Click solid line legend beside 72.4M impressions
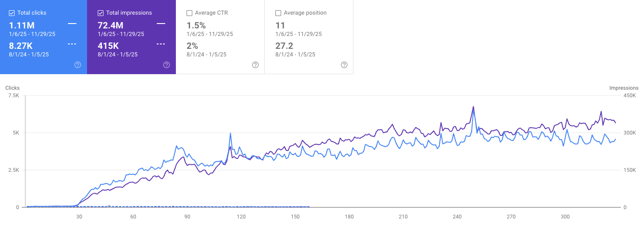The height and width of the screenshot is (230, 644). coord(161,23)
